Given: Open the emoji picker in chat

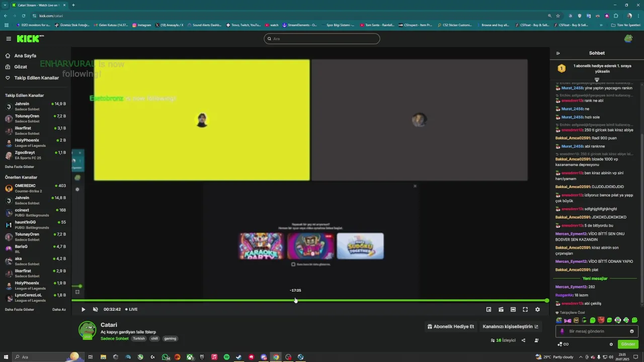Looking at the screenshot, I should [632, 331].
